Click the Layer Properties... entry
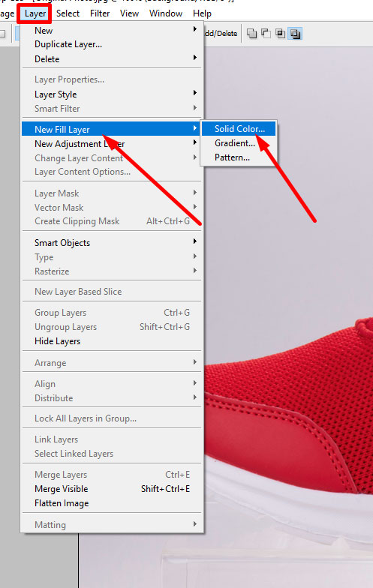The image size is (373, 588). pos(112,79)
